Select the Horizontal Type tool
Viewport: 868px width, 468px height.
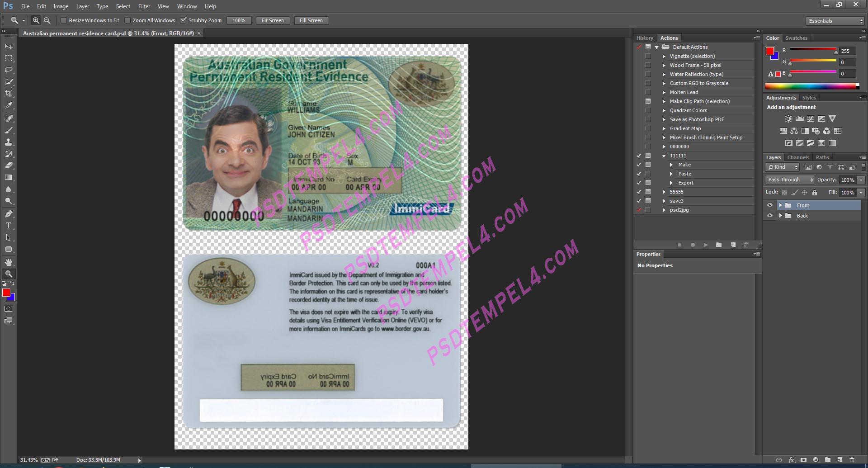coord(9,226)
